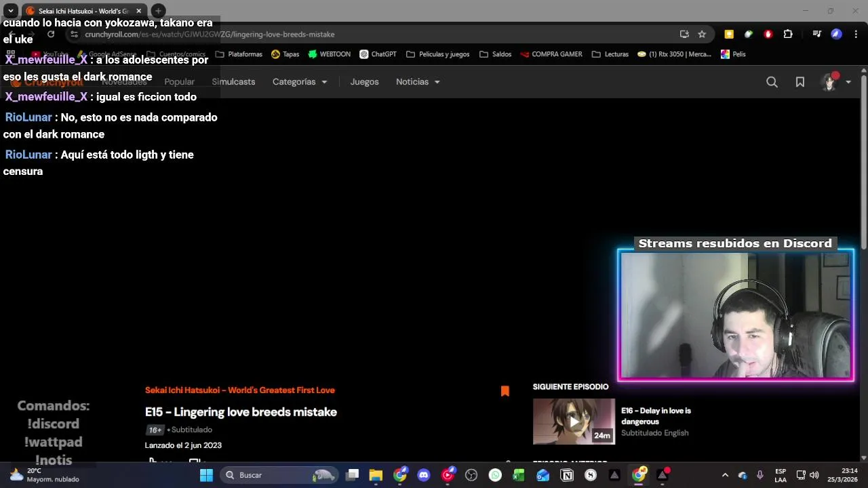Toggle the orange watchlist bookmark for the series

coord(505,391)
